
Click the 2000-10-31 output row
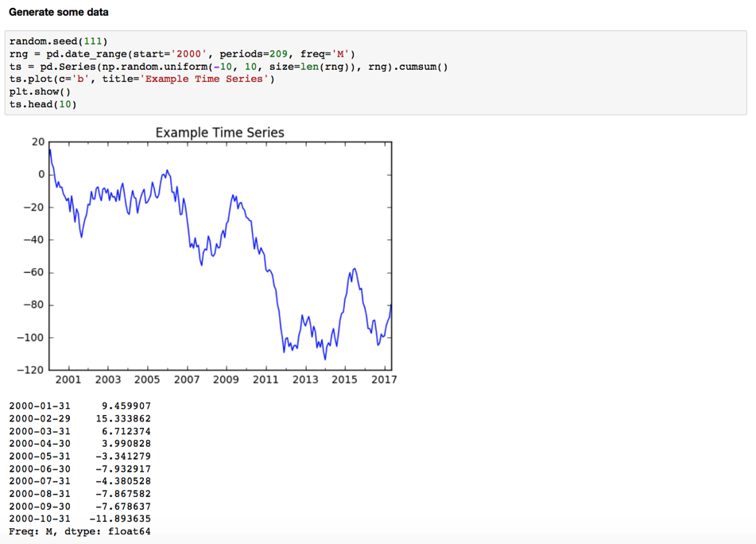pyautogui.click(x=80, y=519)
